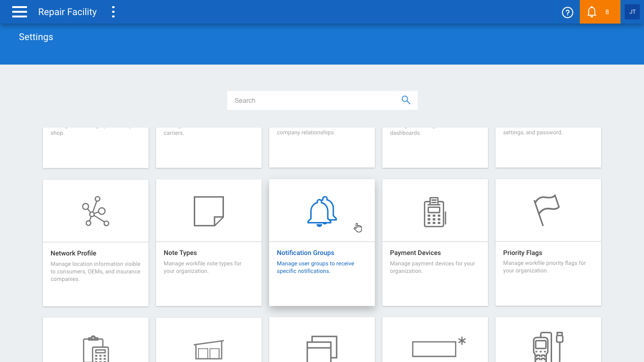Screen dimensions: 644x362
Task: Click the Payment Devices terminal icon
Action: pyautogui.click(x=435, y=212)
